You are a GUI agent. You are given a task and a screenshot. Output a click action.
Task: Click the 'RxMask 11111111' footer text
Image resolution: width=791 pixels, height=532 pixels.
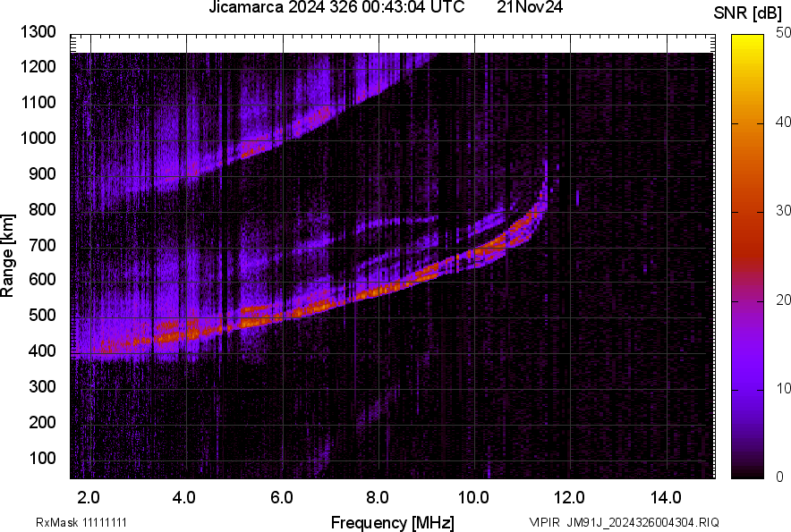tap(81, 522)
